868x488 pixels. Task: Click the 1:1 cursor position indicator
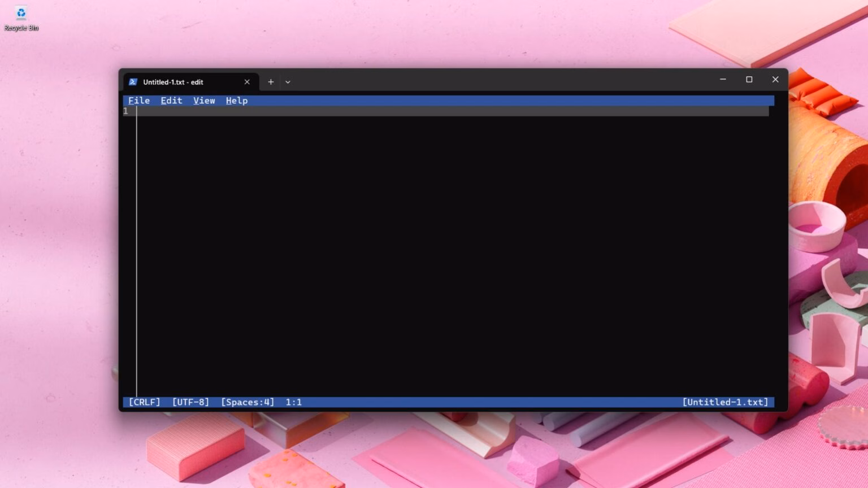pyautogui.click(x=293, y=402)
